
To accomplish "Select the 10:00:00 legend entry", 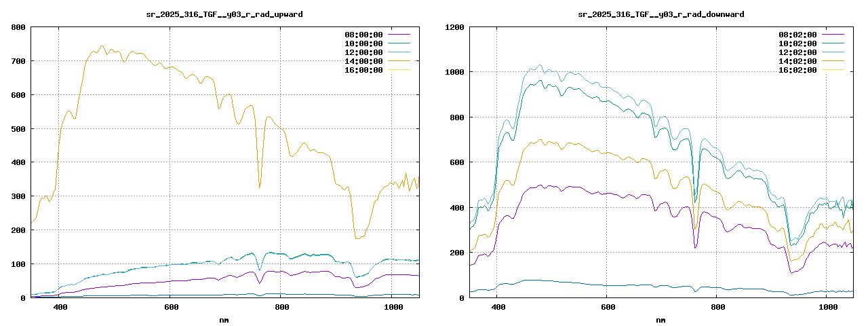I will (x=363, y=43).
